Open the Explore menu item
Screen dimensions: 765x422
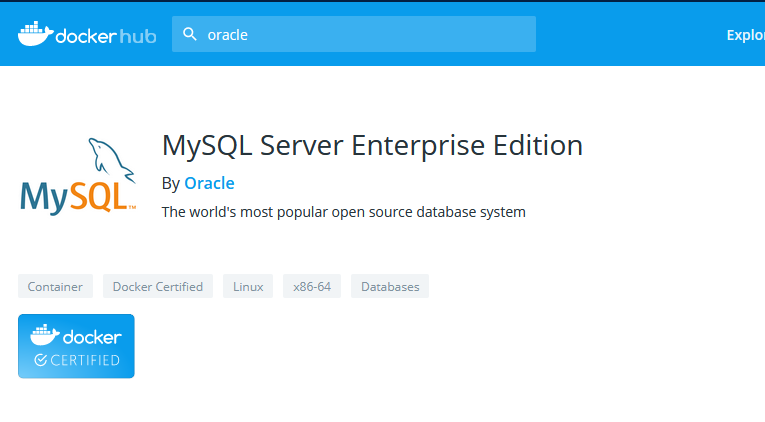pyautogui.click(x=745, y=35)
